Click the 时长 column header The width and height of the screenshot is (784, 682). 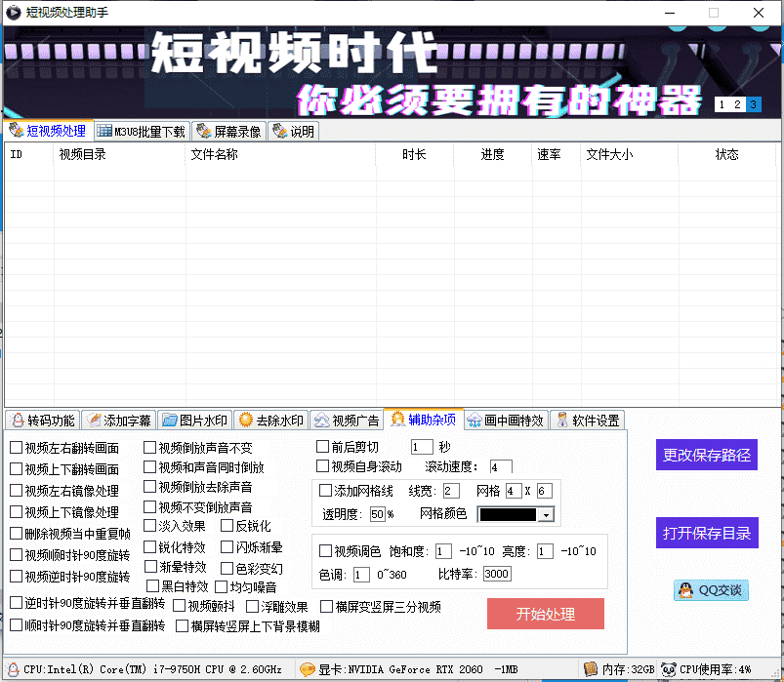click(x=414, y=154)
